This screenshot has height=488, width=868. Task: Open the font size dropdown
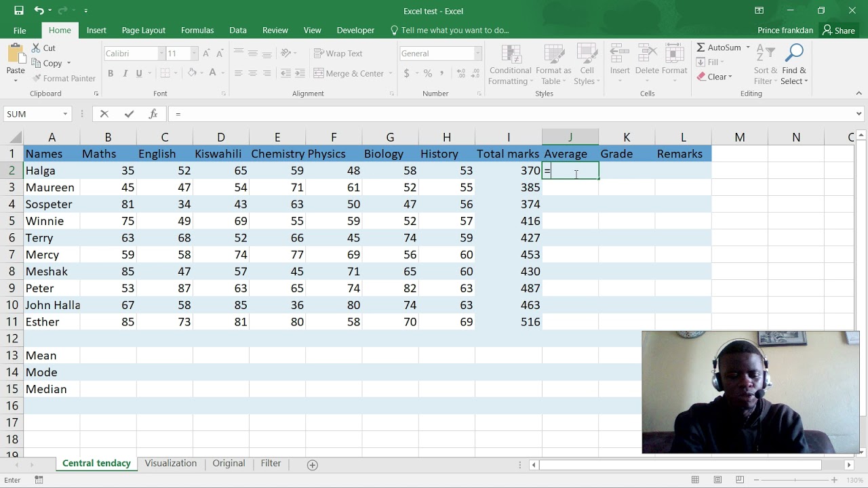tap(194, 54)
